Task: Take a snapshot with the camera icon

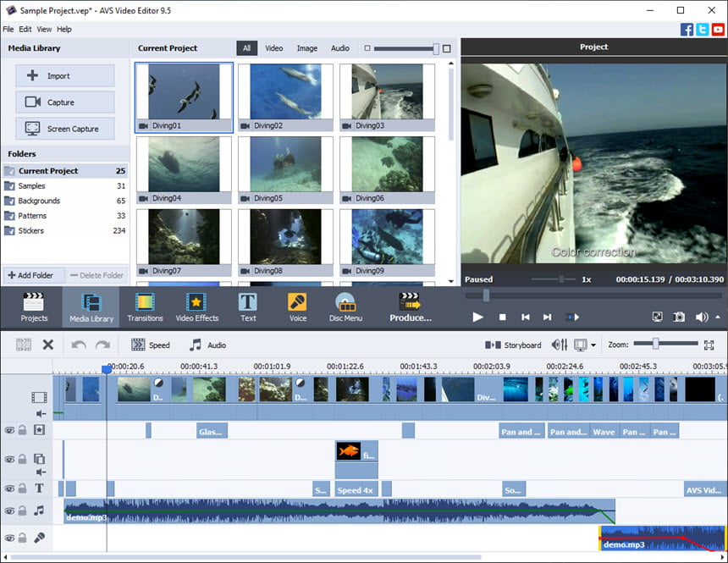Action: 679,317
